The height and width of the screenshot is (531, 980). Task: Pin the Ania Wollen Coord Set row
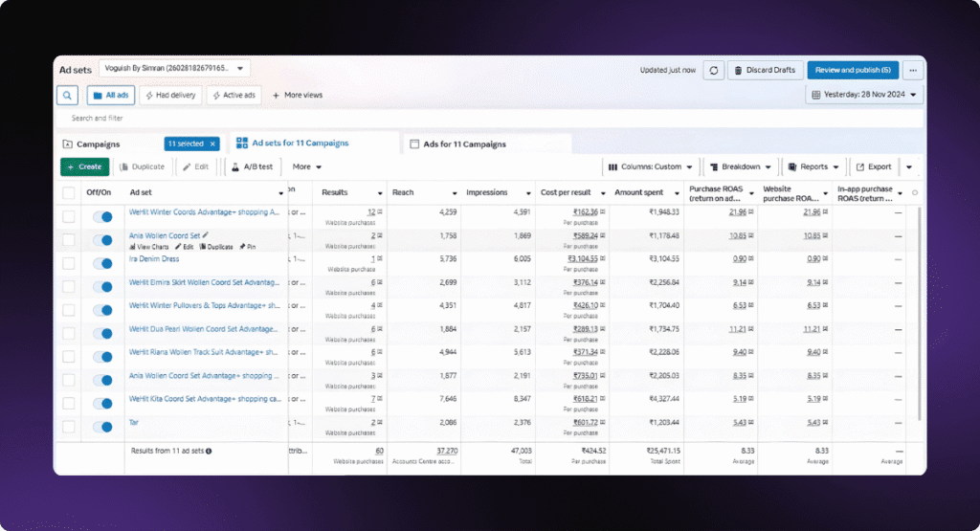pyautogui.click(x=247, y=247)
